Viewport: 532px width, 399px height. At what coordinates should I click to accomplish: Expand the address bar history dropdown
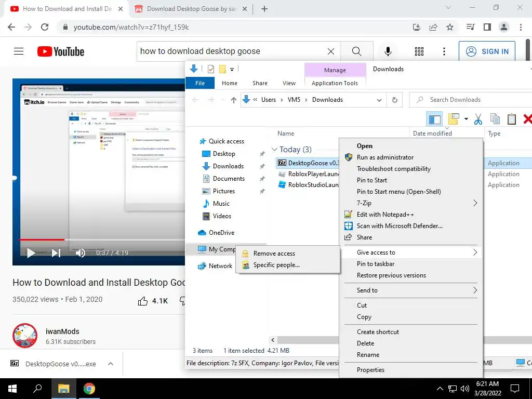pyautogui.click(x=379, y=100)
